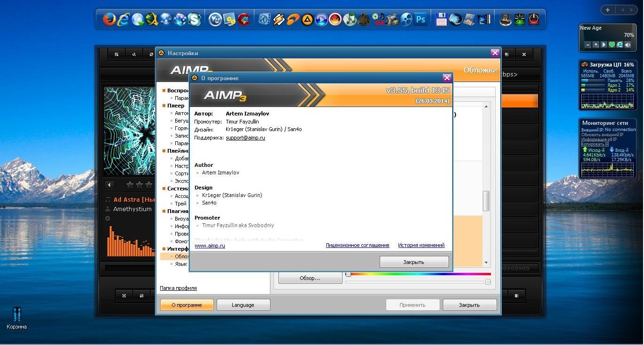Screen dimensions: 644x345
Task: Open the green music note icon in dock
Action: 350,19
